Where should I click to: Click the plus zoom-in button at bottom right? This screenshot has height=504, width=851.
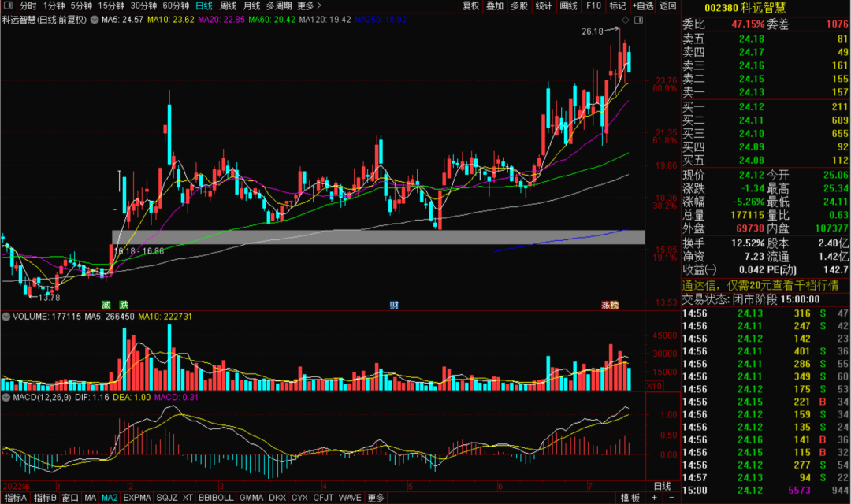point(654,498)
